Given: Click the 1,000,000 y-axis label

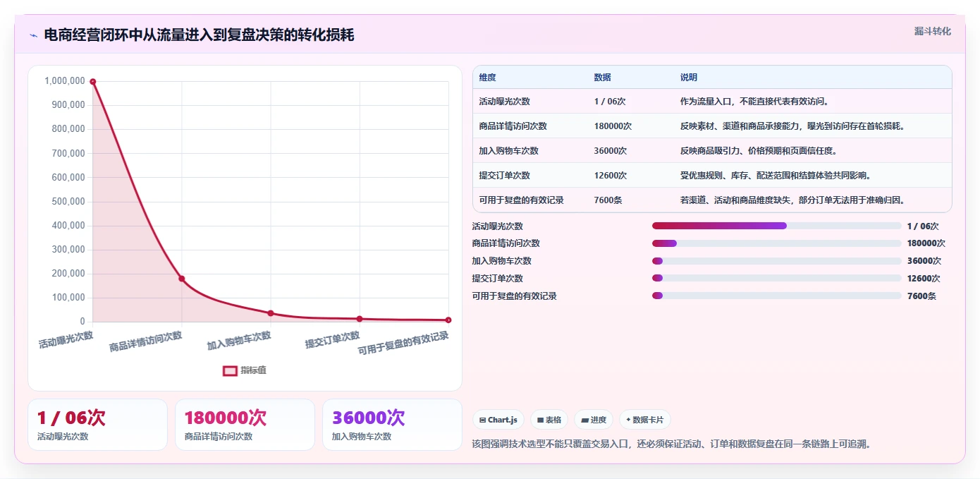Looking at the screenshot, I should 65,81.
